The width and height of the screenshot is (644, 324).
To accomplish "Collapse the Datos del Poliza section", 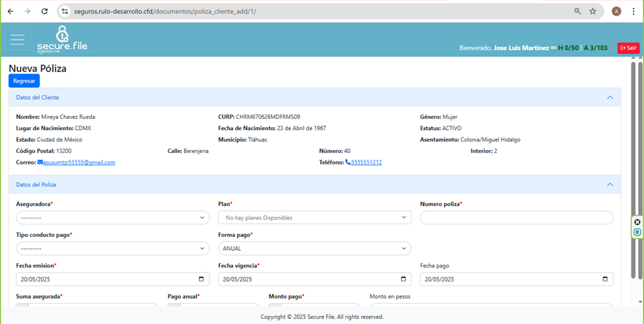I will tap(610, 184).
